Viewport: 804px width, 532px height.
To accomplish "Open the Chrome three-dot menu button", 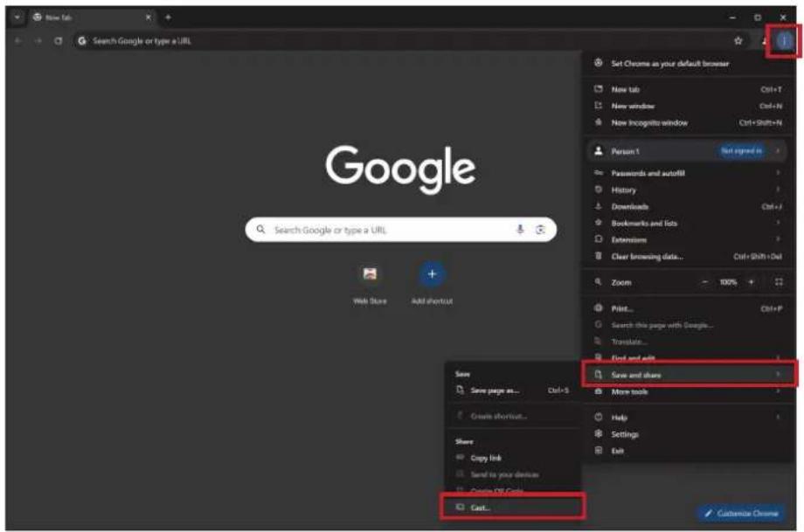I will tap(784, 40).
